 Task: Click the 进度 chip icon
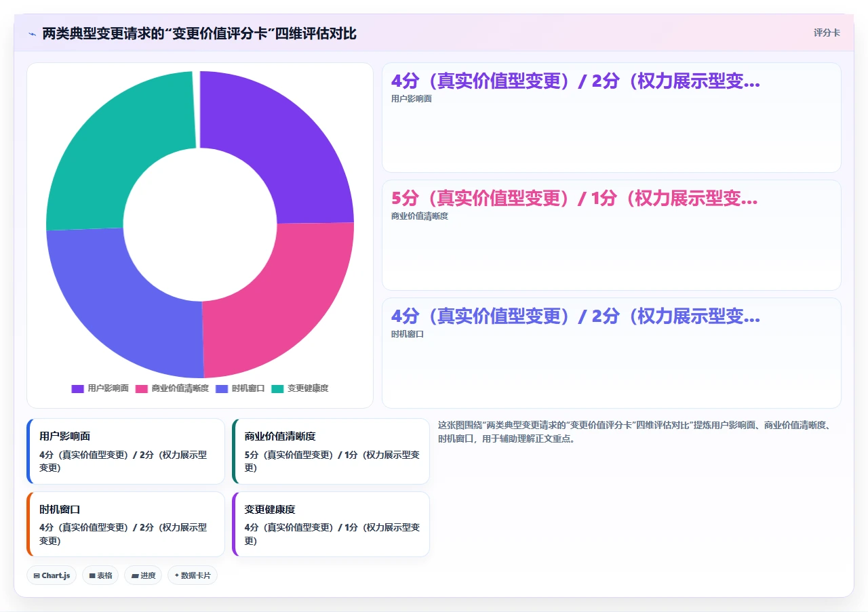(x=135, y=575)
